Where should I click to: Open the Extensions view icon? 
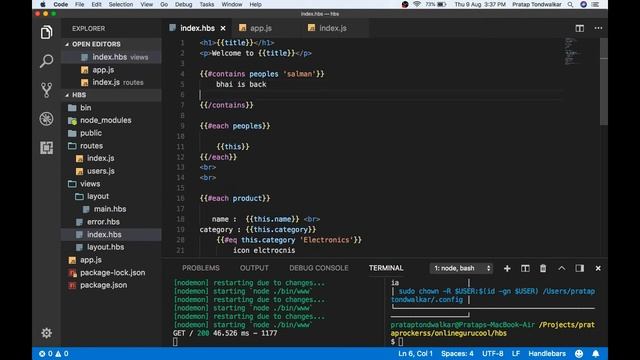click(x=47, y=148)
